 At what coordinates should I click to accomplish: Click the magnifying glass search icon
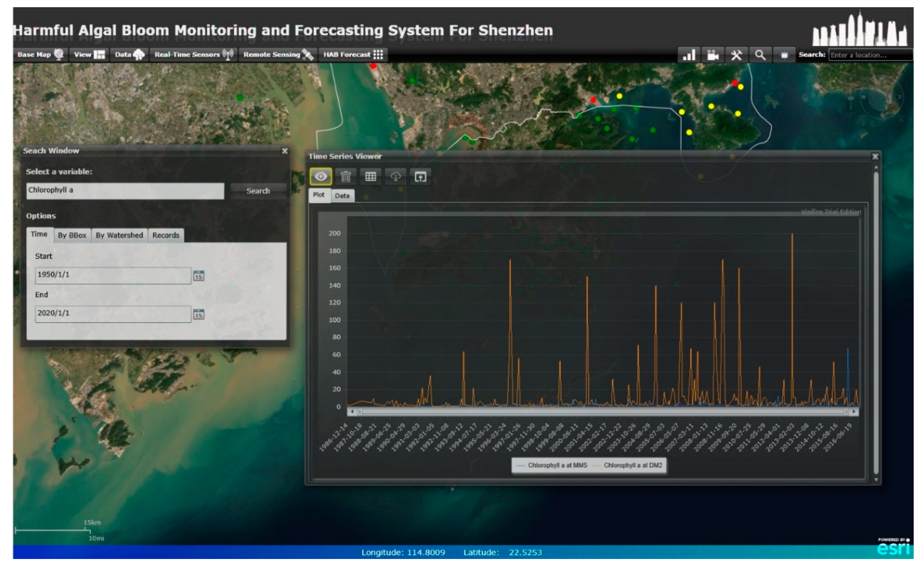(760, 55)
